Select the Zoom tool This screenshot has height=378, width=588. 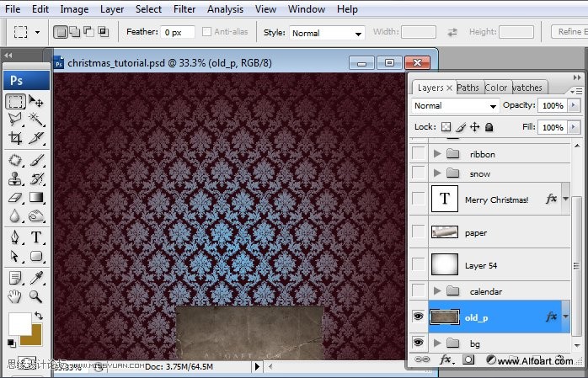point(36,295)
